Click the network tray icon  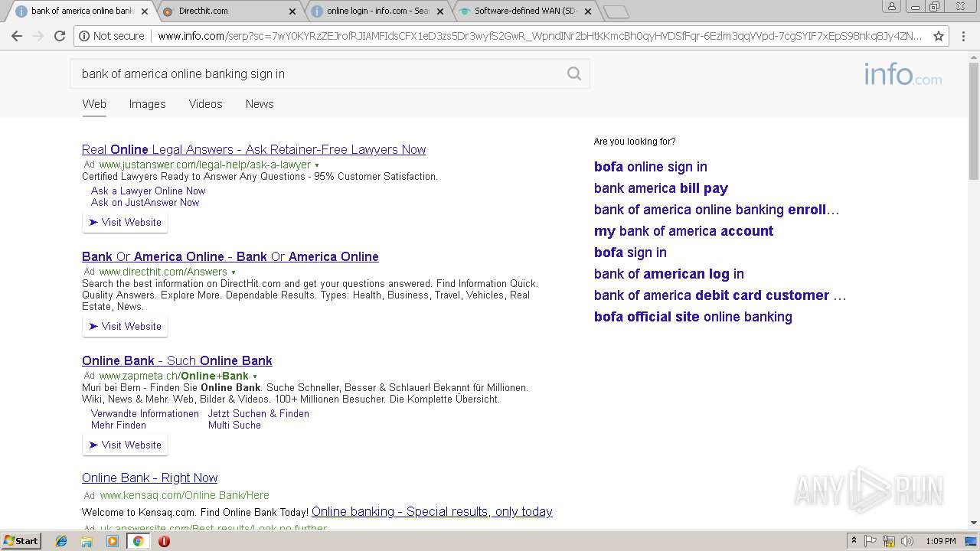click(x=888, y=540)
